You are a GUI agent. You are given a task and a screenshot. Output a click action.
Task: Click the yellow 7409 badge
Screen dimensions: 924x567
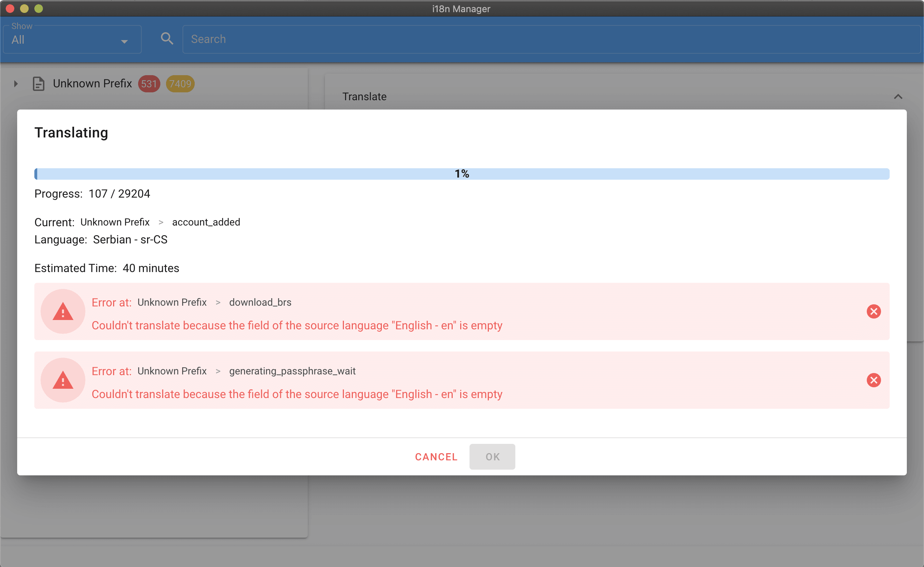(x=180, y=84)
